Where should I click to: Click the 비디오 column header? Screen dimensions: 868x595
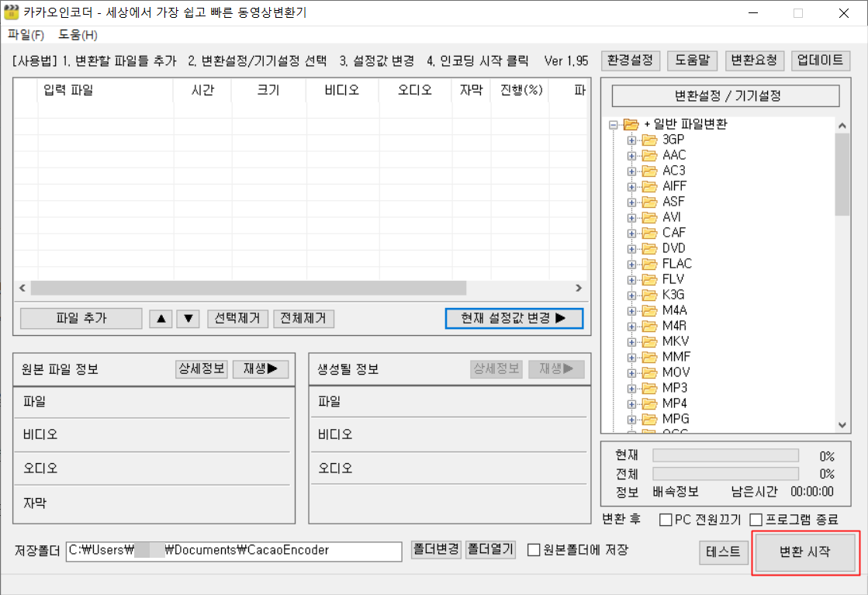[x=342, y=90]
